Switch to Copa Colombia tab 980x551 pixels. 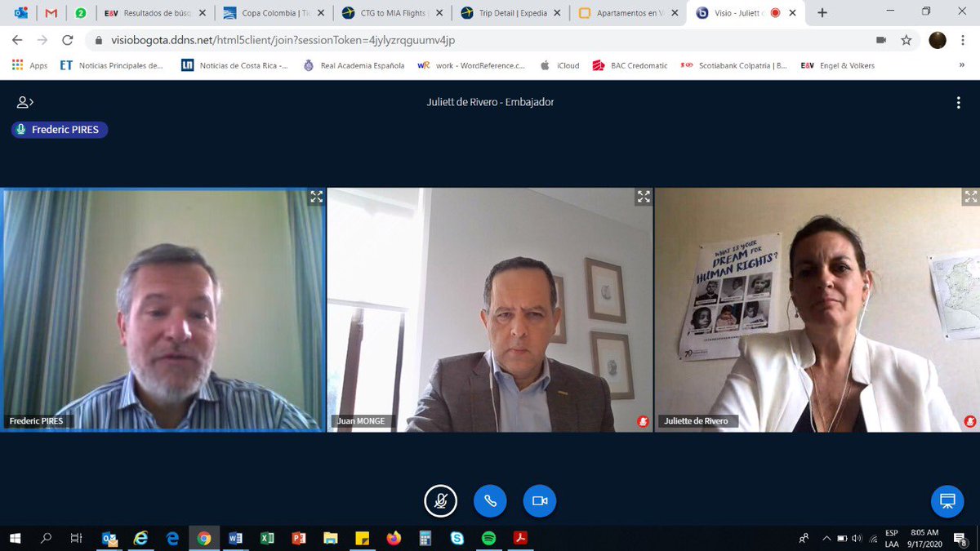(274, 13)
